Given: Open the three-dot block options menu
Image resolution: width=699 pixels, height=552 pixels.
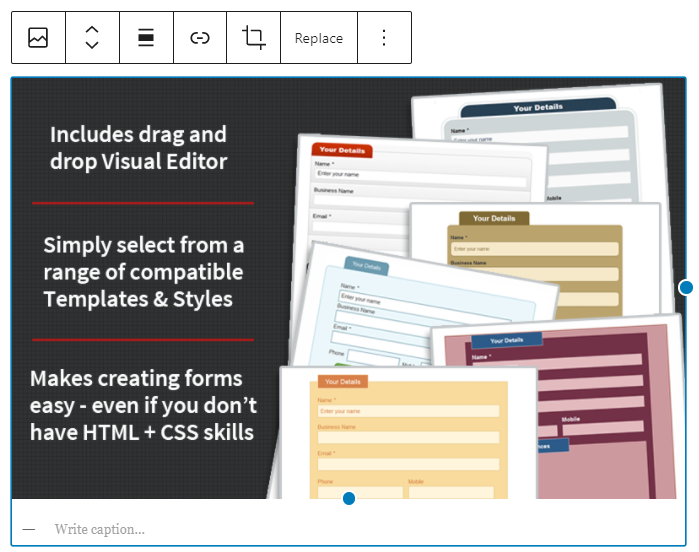Looking at the screenshot, I should 384,38.
